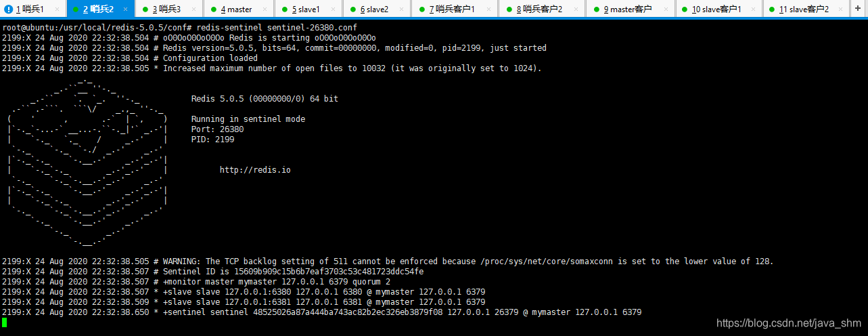This screenshot has height=336, width=868.
Task: Click the green status dot on 哨兵客户2 tab
Action: (x=509, y=9)
